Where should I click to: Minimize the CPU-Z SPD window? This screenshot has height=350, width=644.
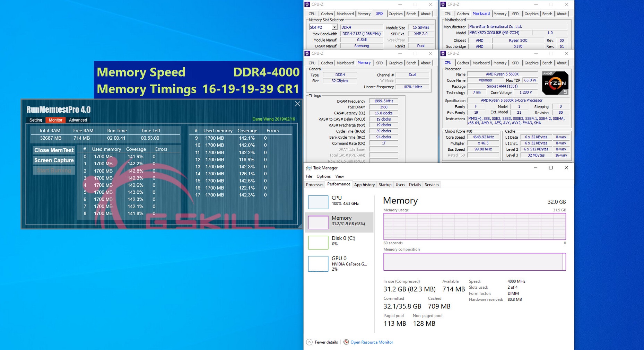tap(400, 5)
